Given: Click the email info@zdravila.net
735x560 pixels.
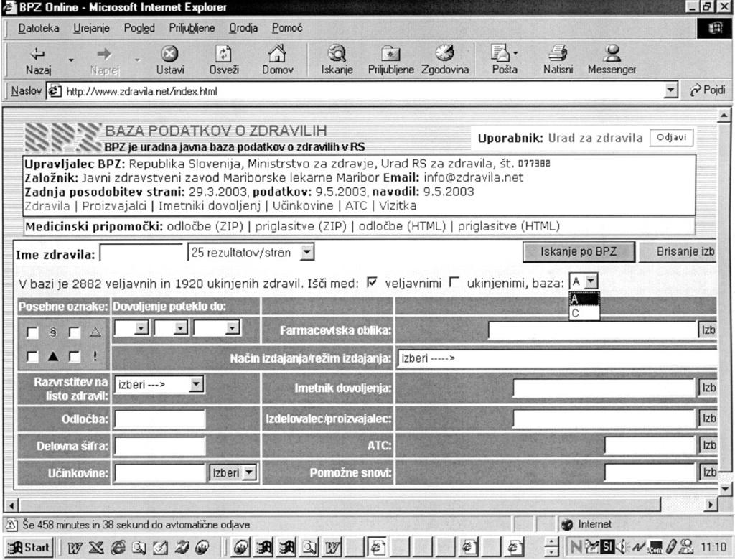Looking at the screenshot, I should click(474, 178).
